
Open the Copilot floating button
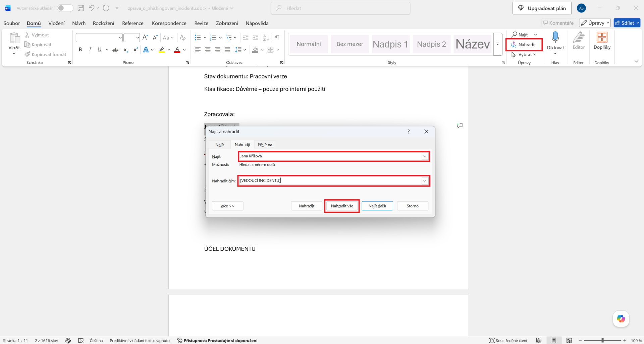(x=621, y=318)
